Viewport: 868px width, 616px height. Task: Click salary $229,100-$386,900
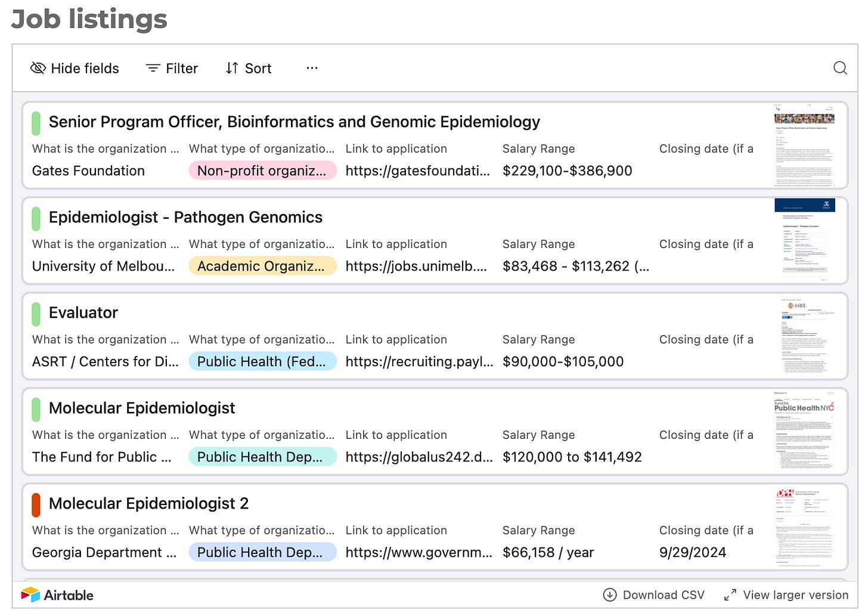pyautogui.click(x=568, y=171)
